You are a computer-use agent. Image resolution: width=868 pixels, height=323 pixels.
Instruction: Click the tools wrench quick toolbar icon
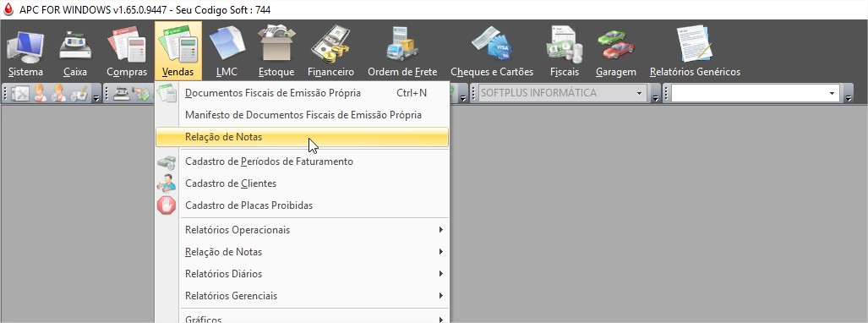point(20,93)
